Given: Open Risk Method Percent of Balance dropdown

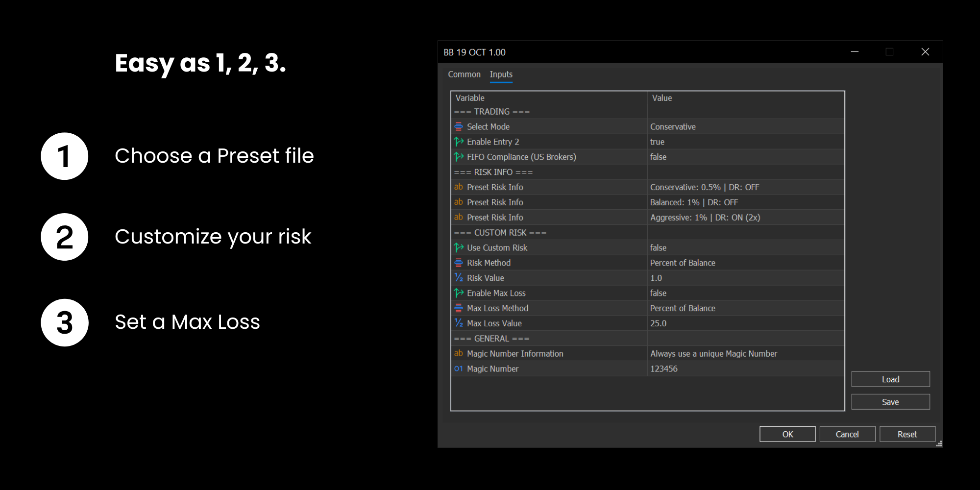Looking at the screenshot, I should [683, 263].
